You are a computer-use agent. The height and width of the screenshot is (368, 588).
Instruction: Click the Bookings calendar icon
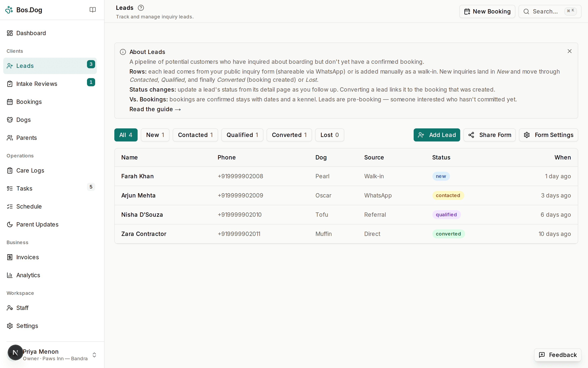[x=10, y=102]
